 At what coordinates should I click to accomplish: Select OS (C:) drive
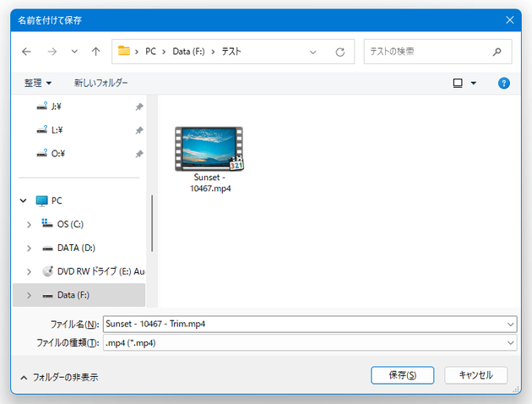(x=70, y=224)
